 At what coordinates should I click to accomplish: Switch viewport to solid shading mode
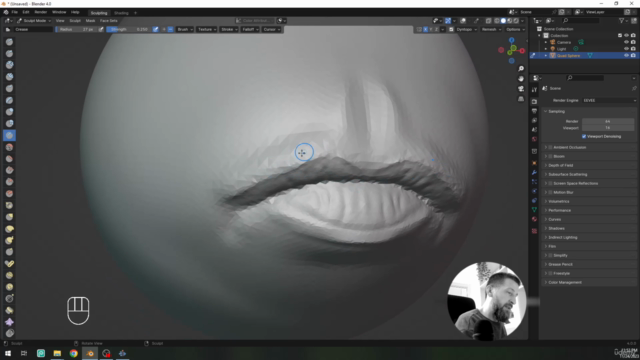point(503,20)
